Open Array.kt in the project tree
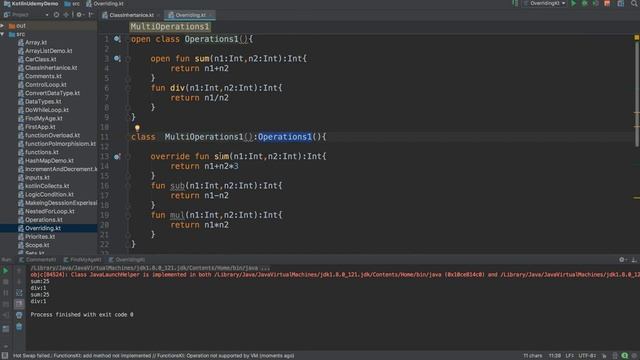This screenshot has width=640, height=360. pyautogui.click(x=36, y=42)
